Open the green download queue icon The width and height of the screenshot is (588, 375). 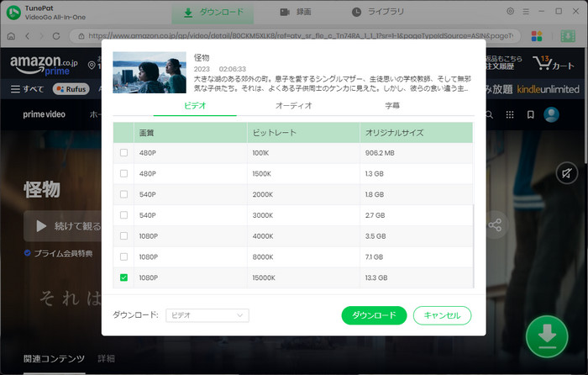point(568,36)
